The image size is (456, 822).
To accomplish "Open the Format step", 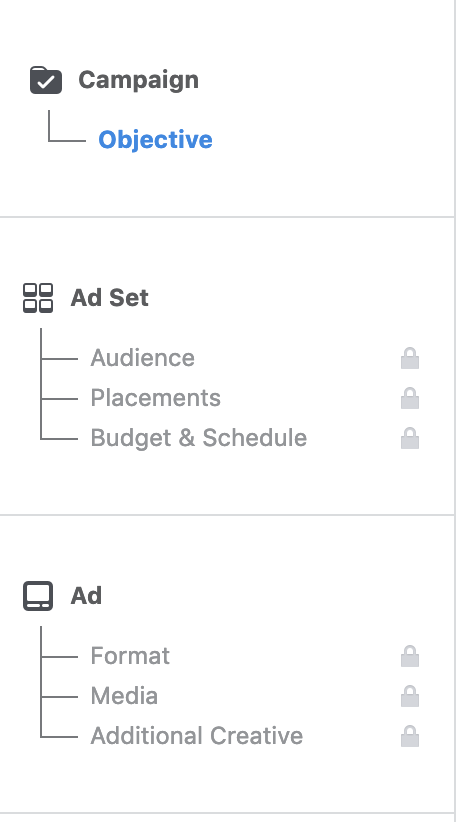I will click(x=130, y=656).
